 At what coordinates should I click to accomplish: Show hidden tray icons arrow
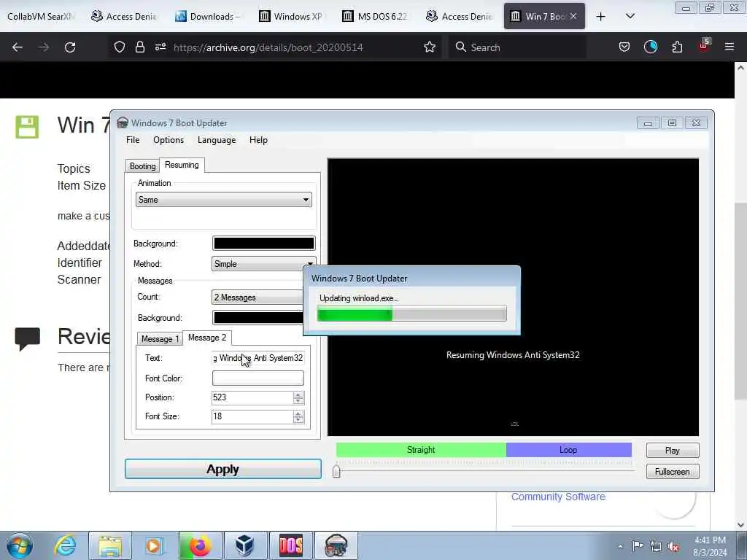tap(620, 546)
